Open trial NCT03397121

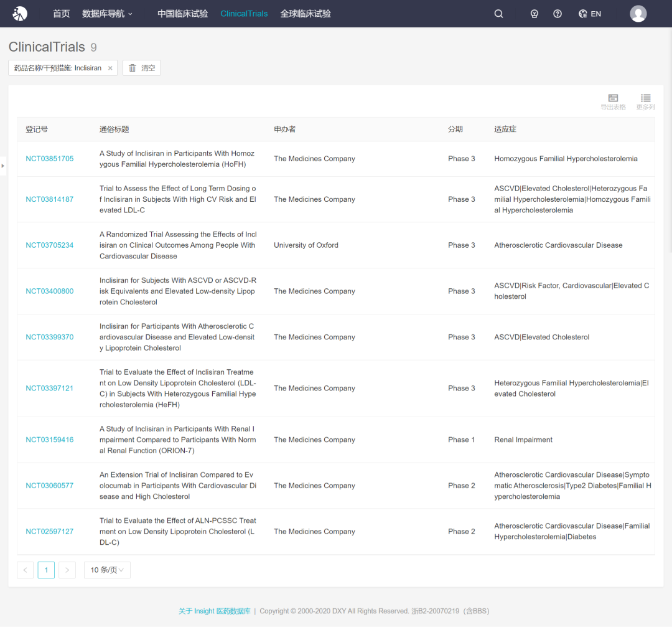tap(50, 388)
